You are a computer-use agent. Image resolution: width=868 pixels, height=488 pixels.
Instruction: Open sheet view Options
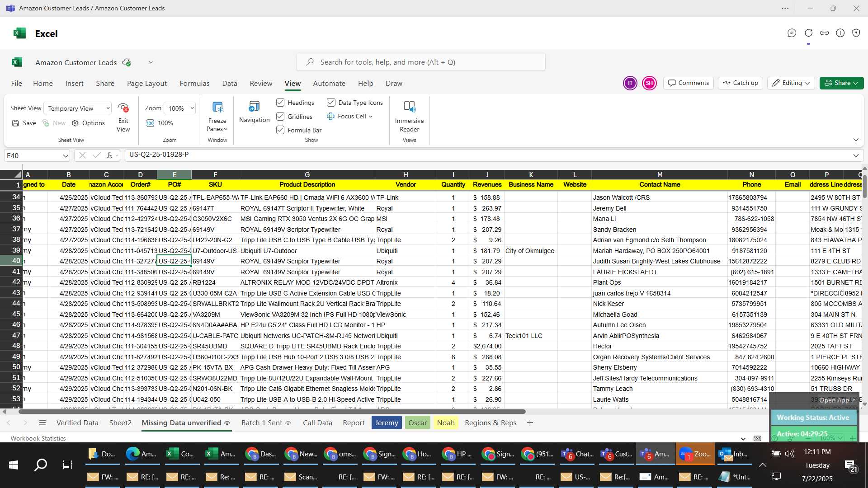pos(88,123)
